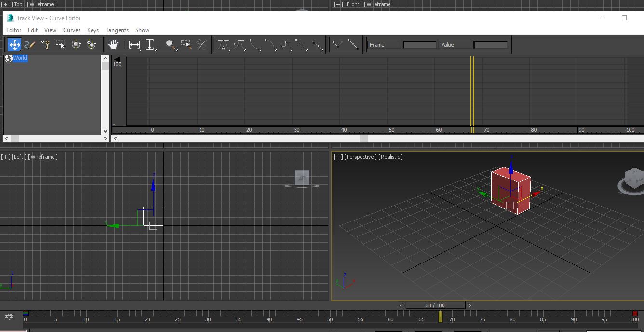Select the Draw Curves pencil tool
Viewport: 644px width, 332px height.
30,45
